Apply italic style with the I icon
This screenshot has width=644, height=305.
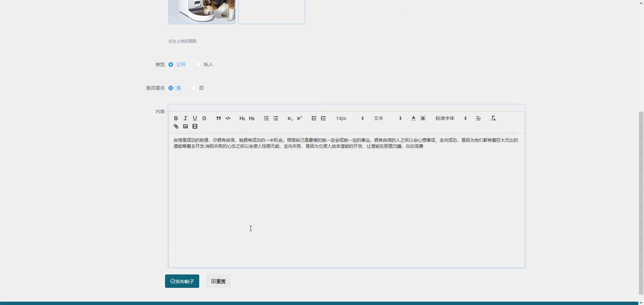[185, 118]
